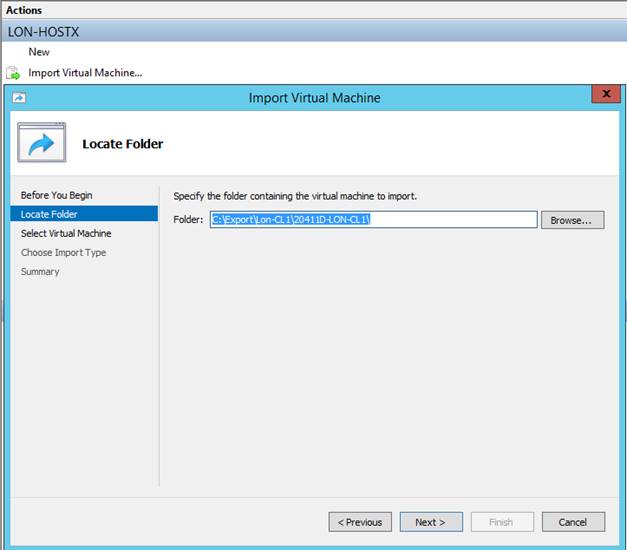Viewport: 627px width, 550px height.
Task: Click the large Locate Folder wizard icon
Action: click(x=42, y=142)
